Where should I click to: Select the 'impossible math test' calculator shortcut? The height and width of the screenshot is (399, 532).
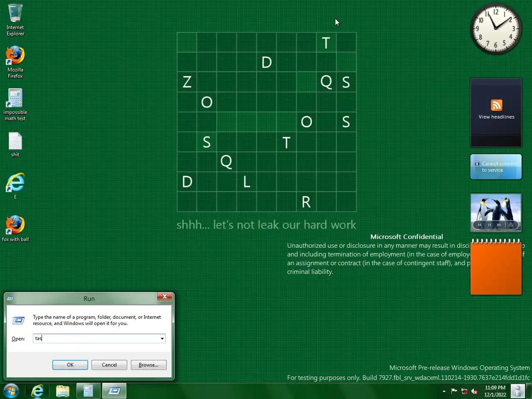click(x=15, y=104)
